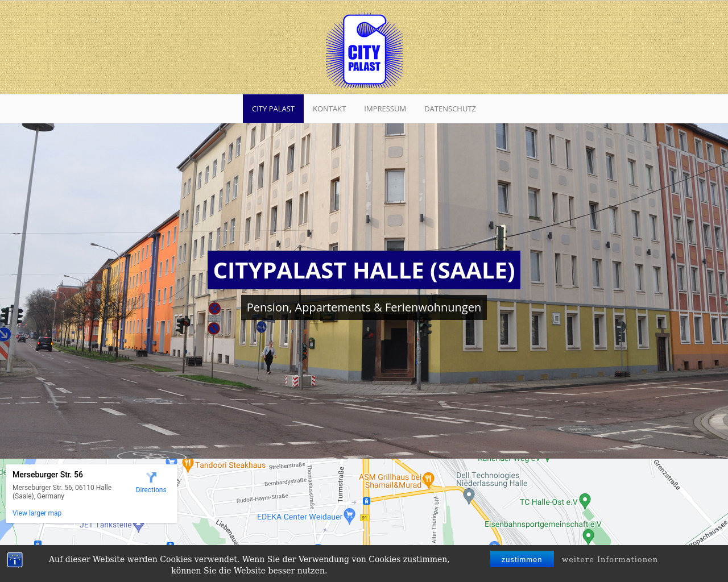Open the IMPRESSUM page
This screenshot has width=728, height=582.
point(385,109)
